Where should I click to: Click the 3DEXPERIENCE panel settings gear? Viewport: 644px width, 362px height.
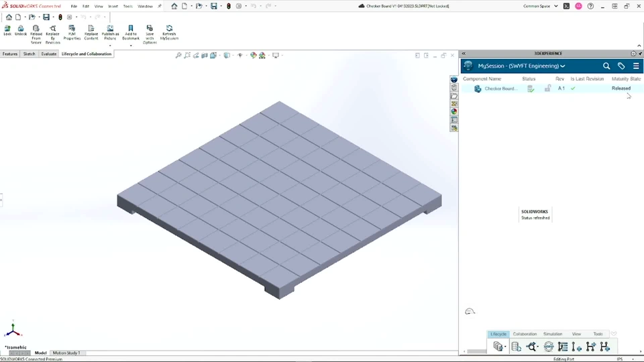633,54
